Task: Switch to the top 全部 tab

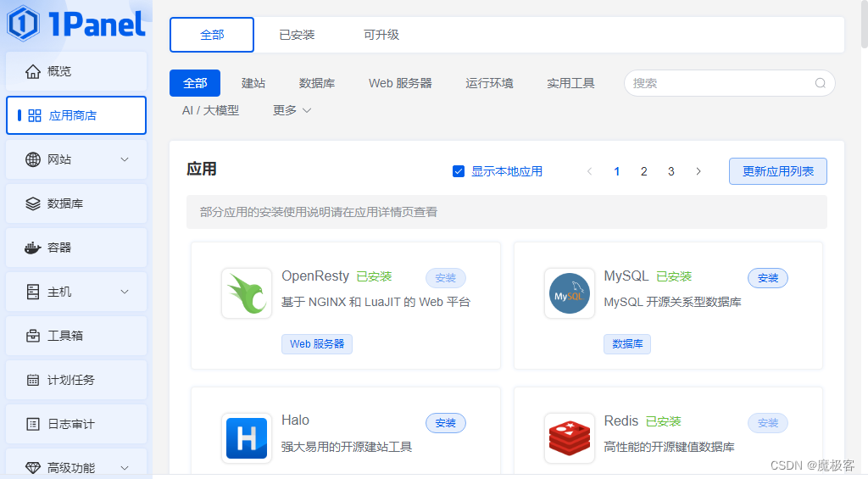Action: 212,35
